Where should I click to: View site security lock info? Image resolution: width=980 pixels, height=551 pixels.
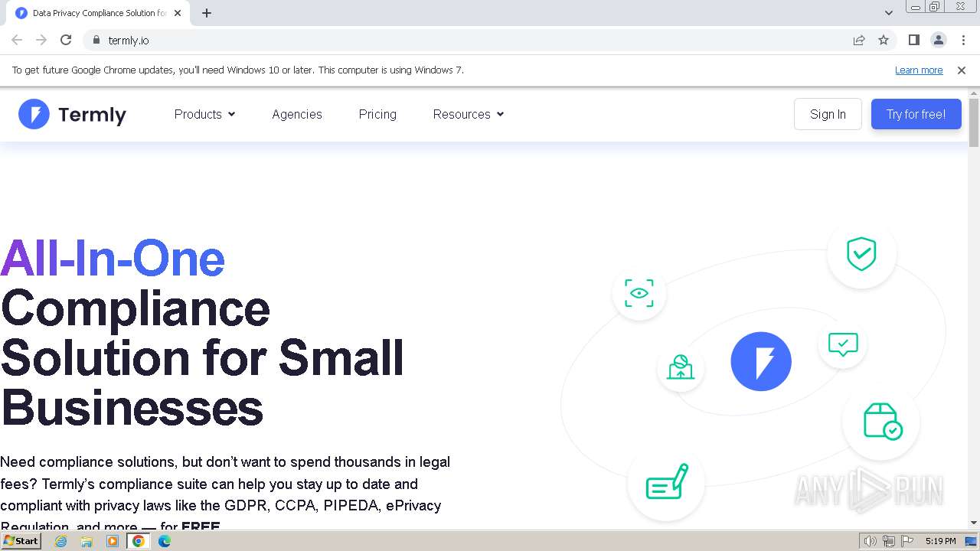pos(96,40)
